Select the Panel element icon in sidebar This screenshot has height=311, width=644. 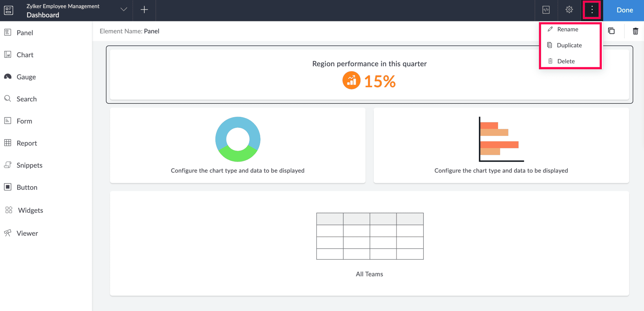8,33
